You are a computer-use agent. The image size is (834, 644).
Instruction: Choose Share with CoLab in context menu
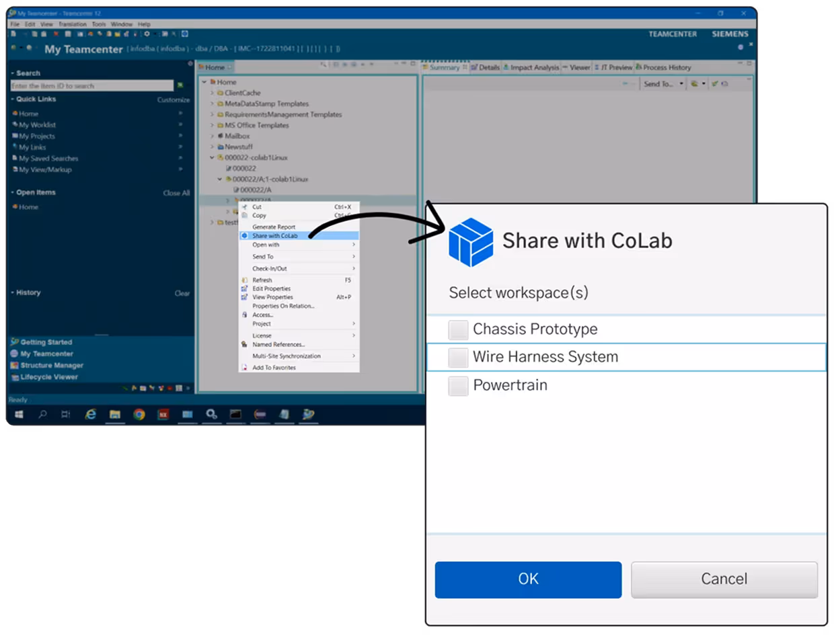pyautogui.click(x=299, y=236)
